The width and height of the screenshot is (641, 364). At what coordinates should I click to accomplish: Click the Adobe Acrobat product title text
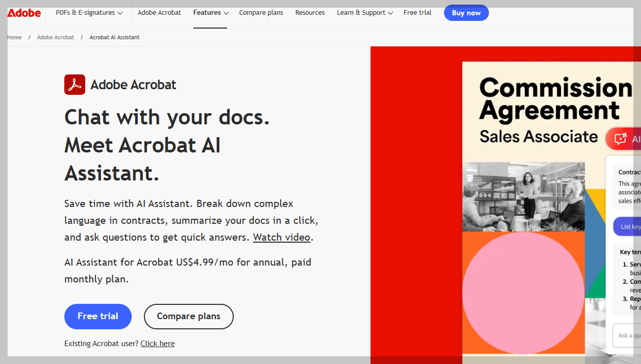(x=133, y=85)
